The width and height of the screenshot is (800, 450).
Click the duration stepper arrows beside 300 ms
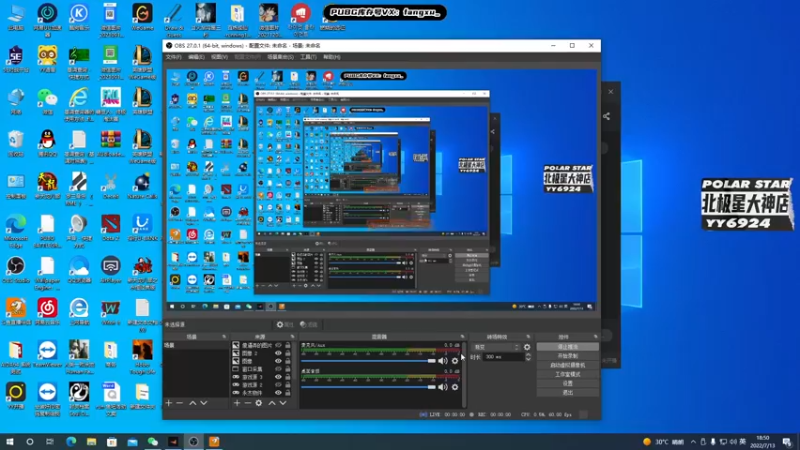(x=528, y=357)
